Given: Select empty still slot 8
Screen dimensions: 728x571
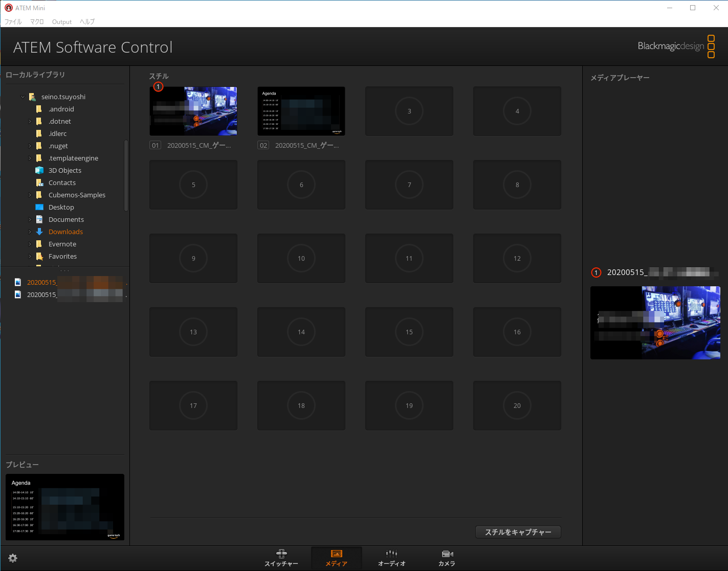Looking at the screenshot, I should click(x=517, y=185).
